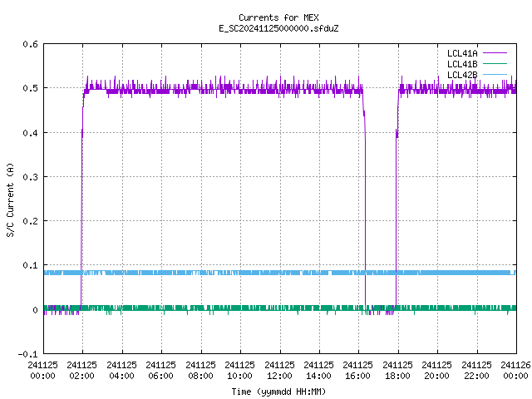Click the x-axis label 'Time (yymmdd HH:MM)'
Screen dimensions: 532x399
pyautogui.click(x=278, y=392)
